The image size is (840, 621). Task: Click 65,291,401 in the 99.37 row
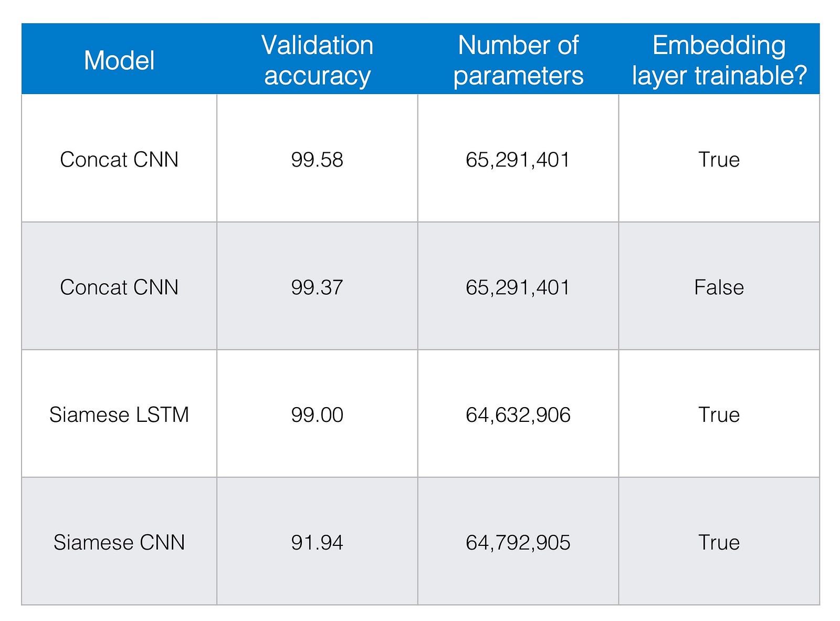coord(518,287)
